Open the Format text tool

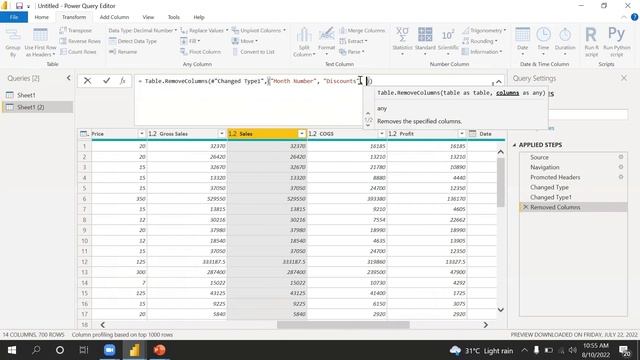click(x=327, y=42)
